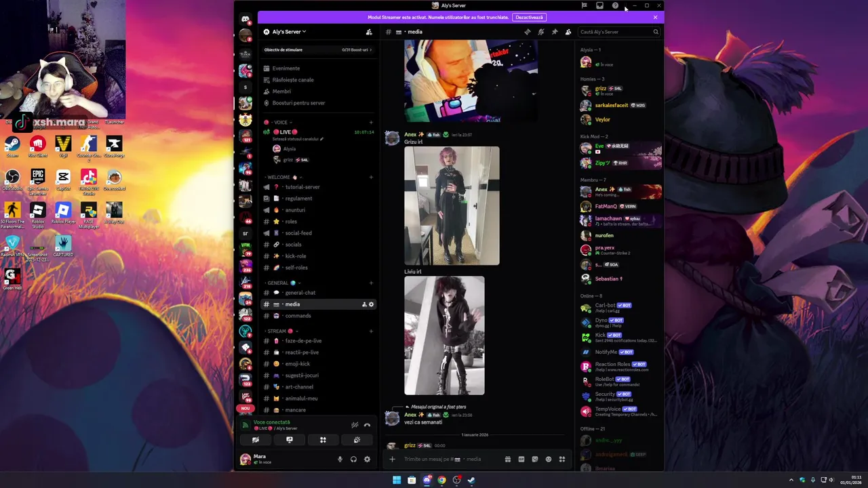Start an activity from the voice panel
Screen dimensions: 868x488
pyautogui.click(x=323, y=440)
